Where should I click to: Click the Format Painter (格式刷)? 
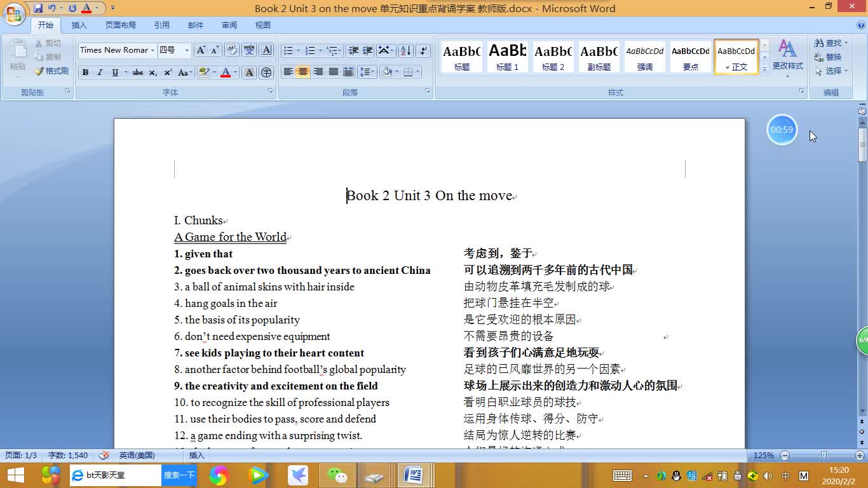51,71
